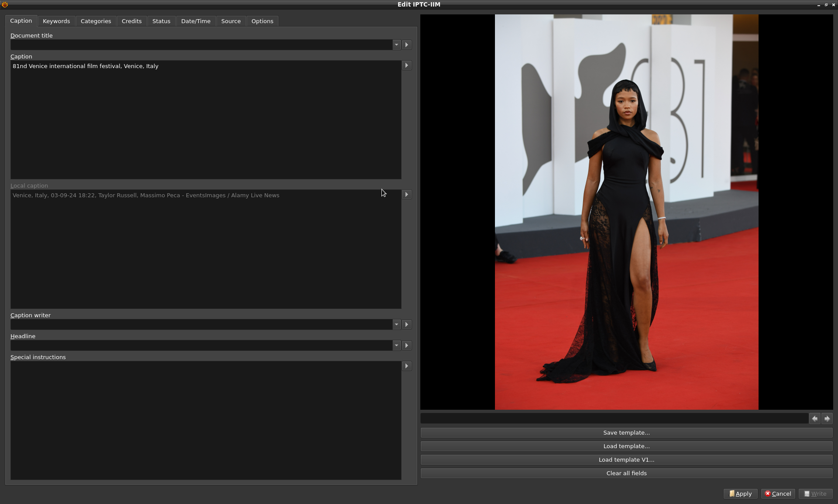
Task: Click the arrow button beside Caption writer
Action: tap(407, 325)
